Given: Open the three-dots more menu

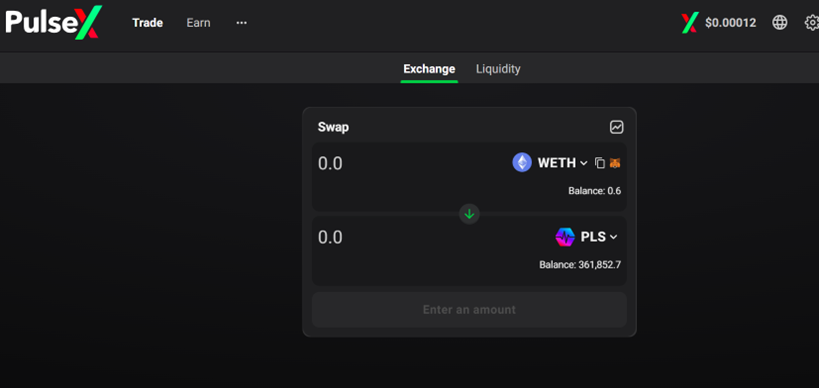Looking at the screenshot, I should pyautogui.click(x=241, y=23).
